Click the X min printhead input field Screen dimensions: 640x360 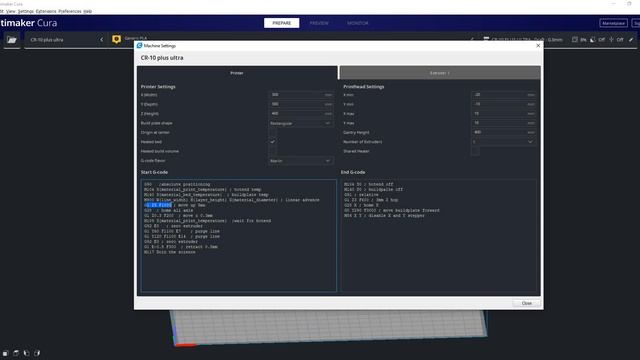click(503, 95)
